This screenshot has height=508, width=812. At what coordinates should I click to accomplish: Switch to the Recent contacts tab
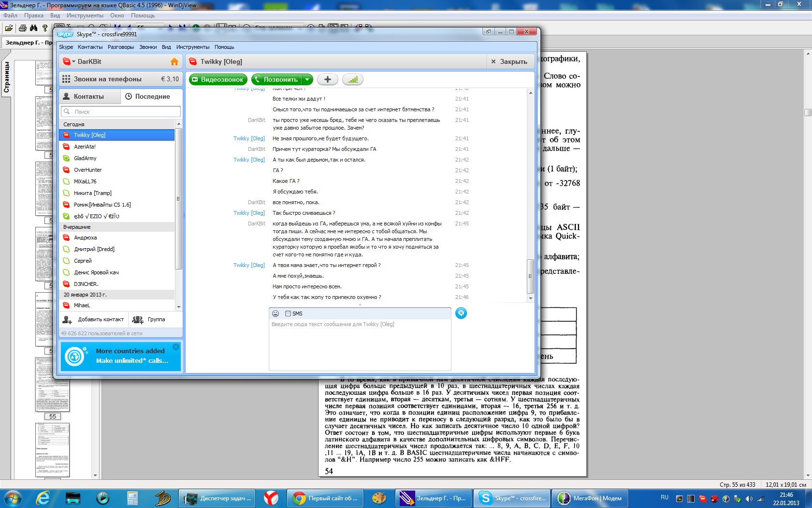[148, 97]
